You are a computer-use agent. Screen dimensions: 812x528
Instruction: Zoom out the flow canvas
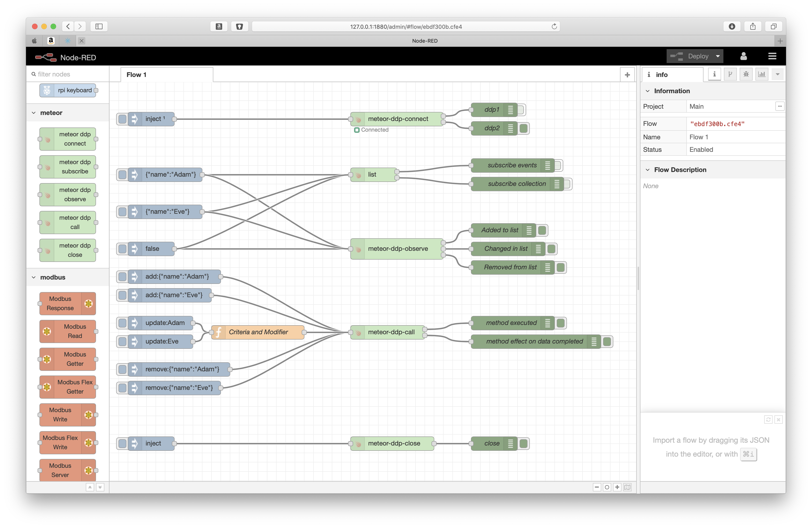coord(597,487)
